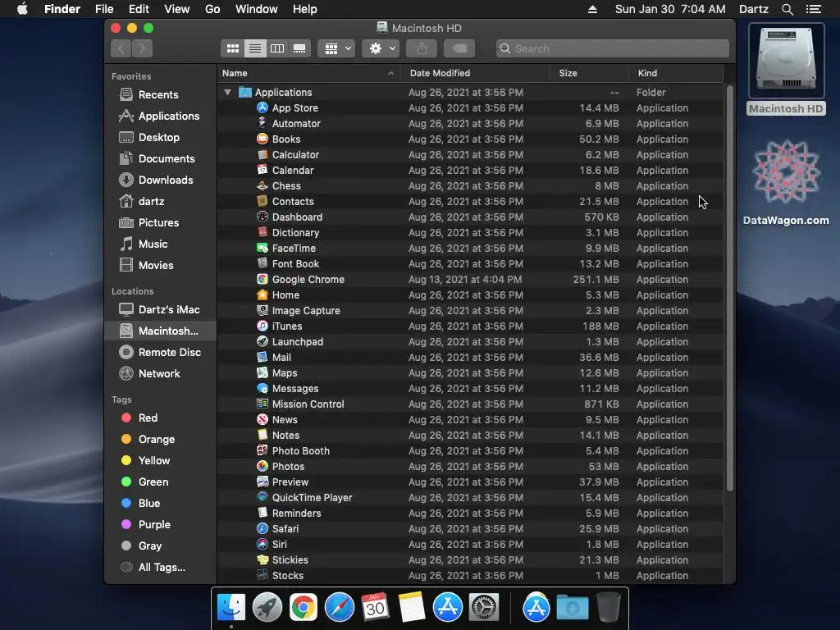Sort by the Date Modified column

(x=475, y=73)
